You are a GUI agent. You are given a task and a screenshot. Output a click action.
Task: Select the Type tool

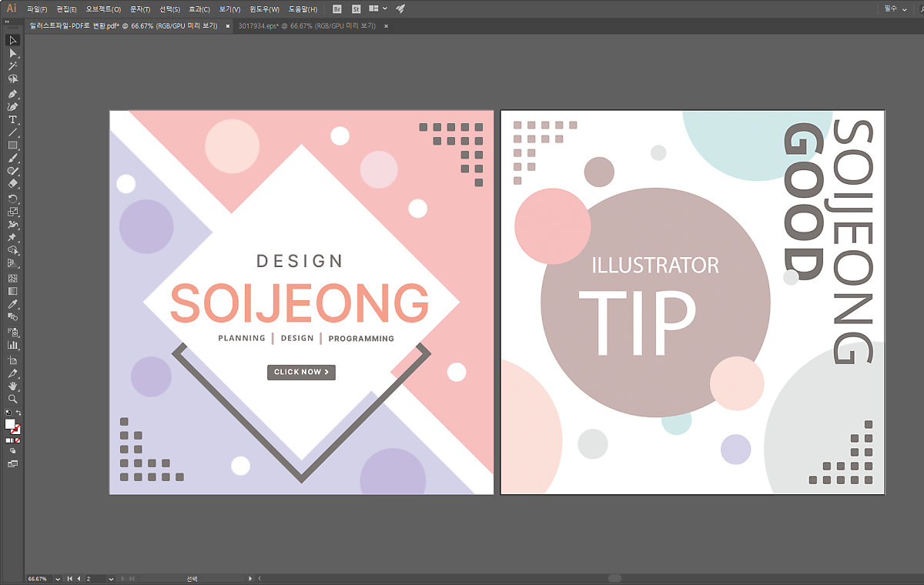click(x=13, y=120)
